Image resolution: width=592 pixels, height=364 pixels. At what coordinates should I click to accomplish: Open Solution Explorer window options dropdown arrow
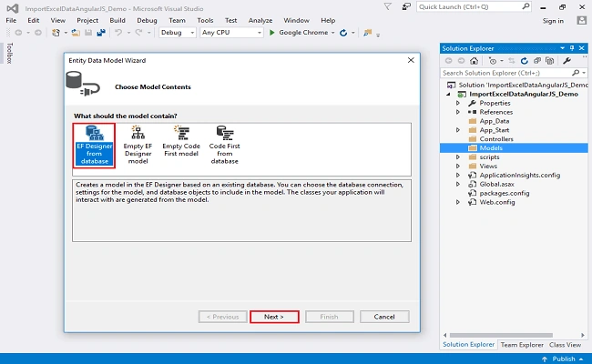[x=562, y=48]
